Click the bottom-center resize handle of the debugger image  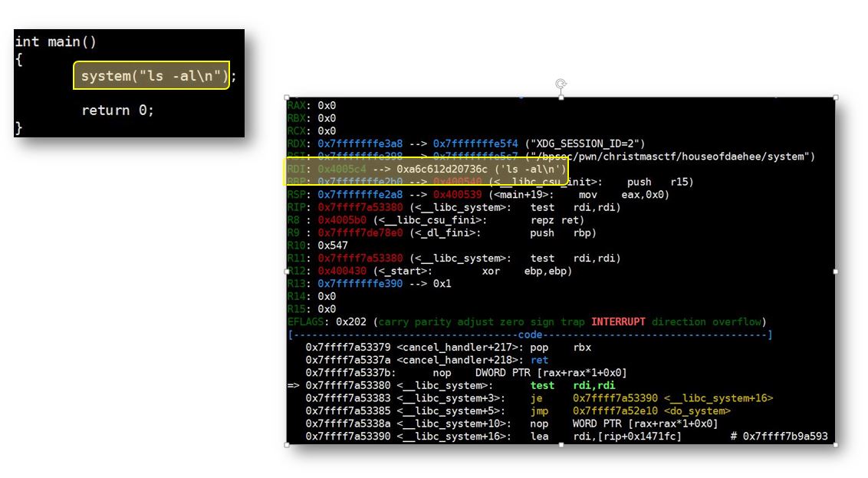point(561,444)
